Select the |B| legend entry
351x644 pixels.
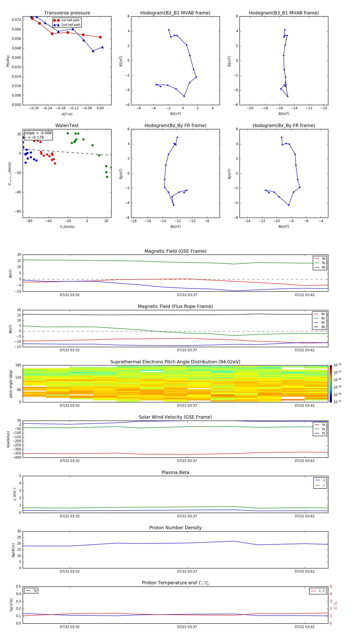click(x=320, y=327)
